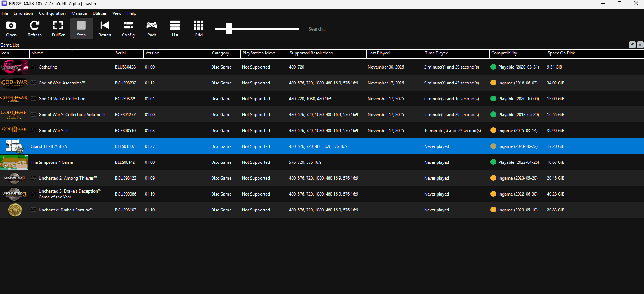Select the Grand Theft Auto V name

click(49, 146)
